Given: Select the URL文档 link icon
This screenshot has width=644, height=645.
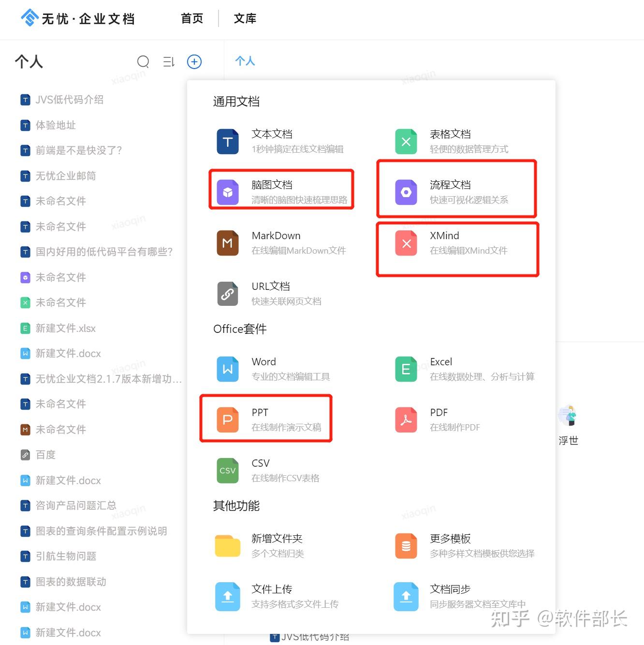Looking at the screenshot, I should pyautogui.click(x=228, y=294).
